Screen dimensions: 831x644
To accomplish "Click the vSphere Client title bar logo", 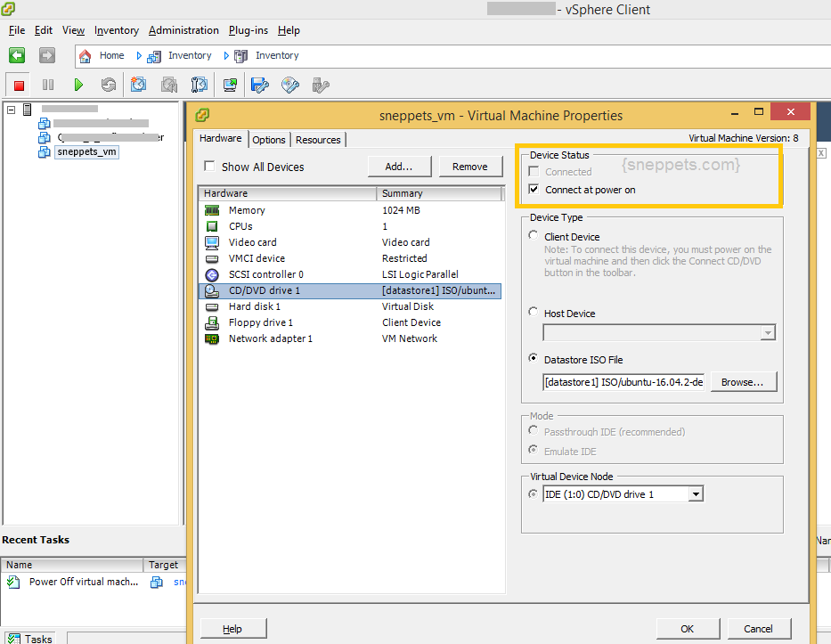I will (8, 9).
